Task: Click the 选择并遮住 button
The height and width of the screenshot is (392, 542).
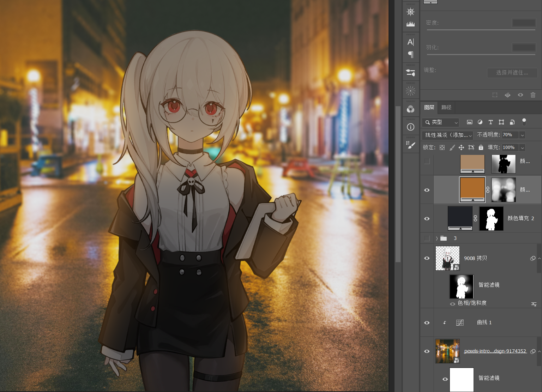Action: pos(512,73)
